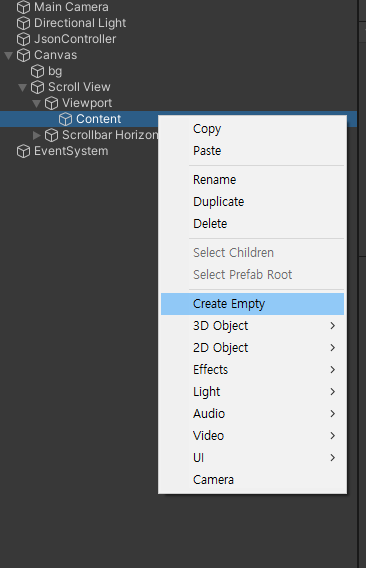Select Content object name

(x=99, y=119)
